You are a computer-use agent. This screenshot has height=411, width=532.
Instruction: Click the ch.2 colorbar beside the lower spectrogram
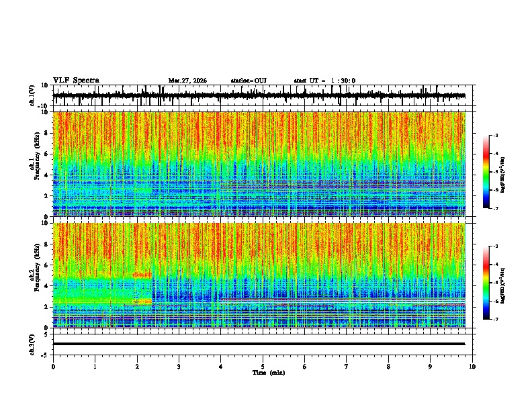486,283
